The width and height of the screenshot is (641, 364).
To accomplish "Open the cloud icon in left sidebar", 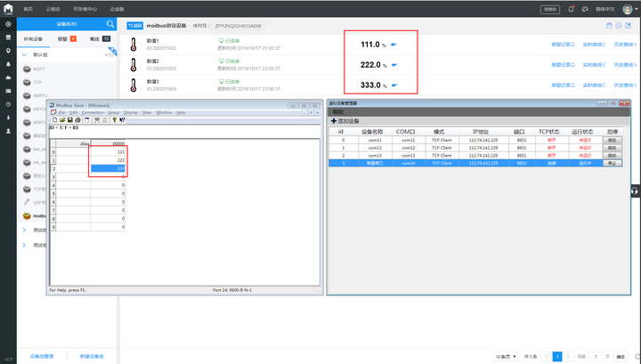I will tap(8, 77).
